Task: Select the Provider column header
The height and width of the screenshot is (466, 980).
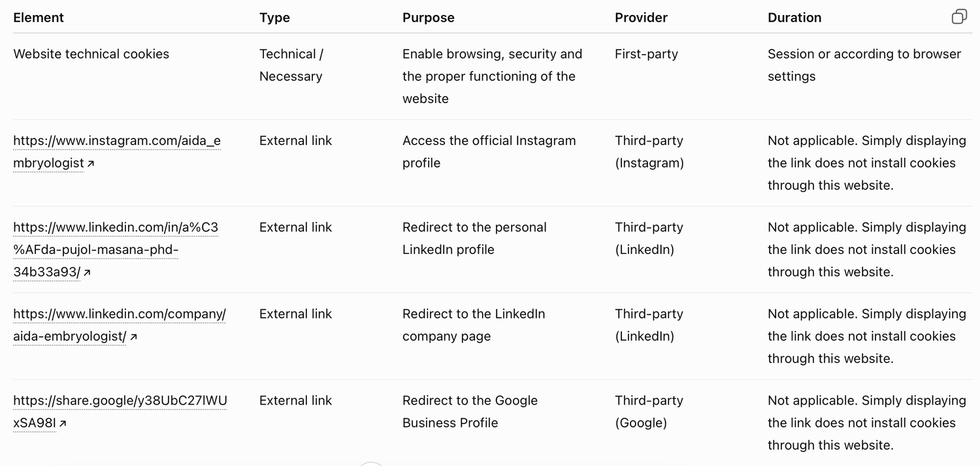Action: pyautogui.click(x=641, y=18)
